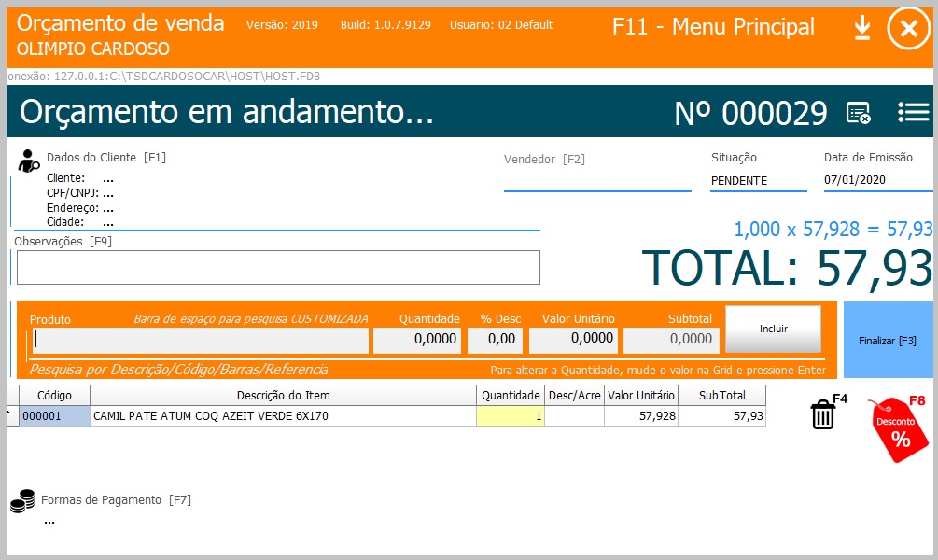Open Formas de Pagamento [F7] label
Screen dimensions: 938x560
click(x=116, y=499)
